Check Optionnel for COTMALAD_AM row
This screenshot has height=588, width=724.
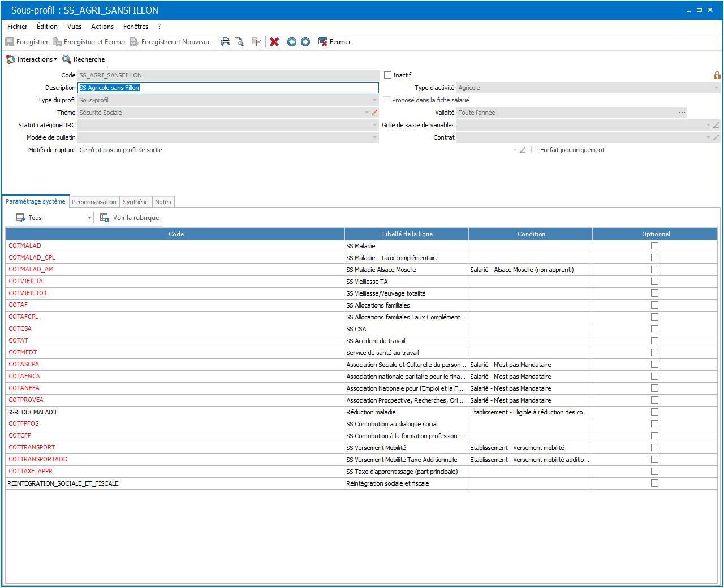point(654,270)
